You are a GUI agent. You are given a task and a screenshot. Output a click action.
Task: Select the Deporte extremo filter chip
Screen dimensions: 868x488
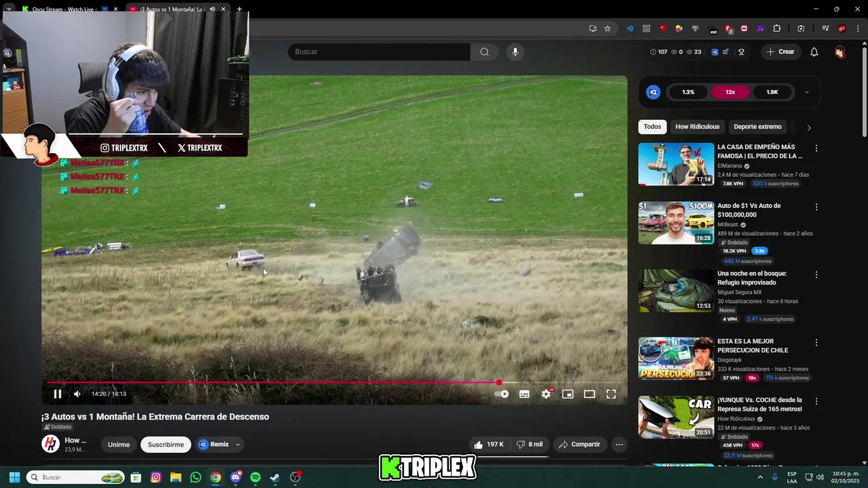pyautogui.click(x=757, y=127)
